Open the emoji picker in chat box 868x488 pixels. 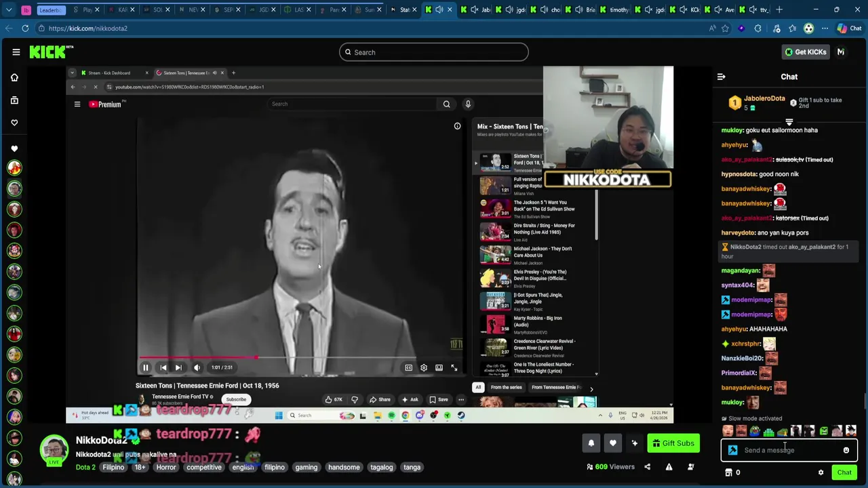point(846,450)
